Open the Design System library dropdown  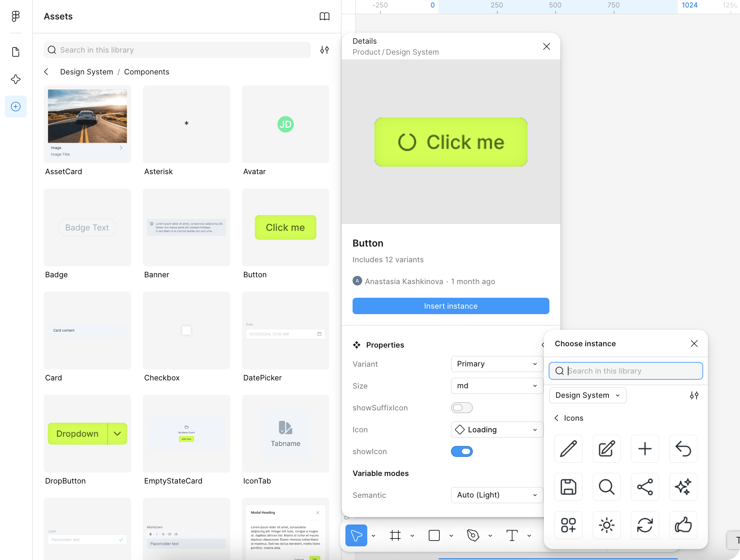tap(588, 395)
